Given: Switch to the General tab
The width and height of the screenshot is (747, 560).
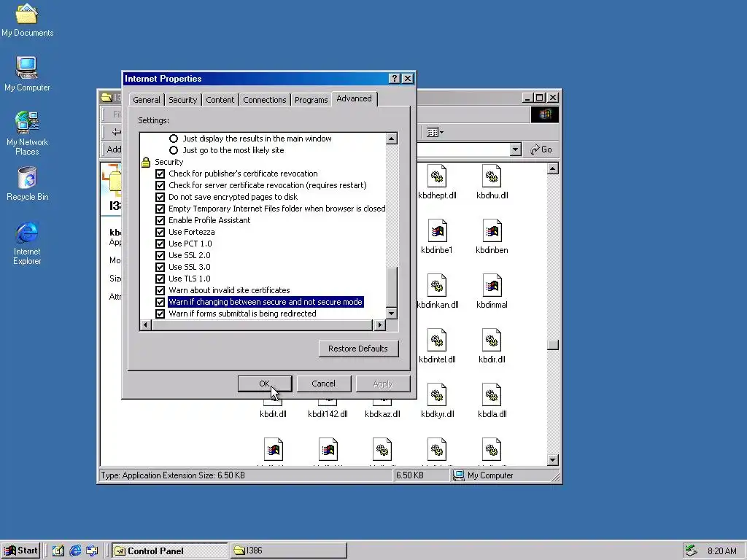Looking at the screenshot, I should pyautogui.click(x=146, y=100).
